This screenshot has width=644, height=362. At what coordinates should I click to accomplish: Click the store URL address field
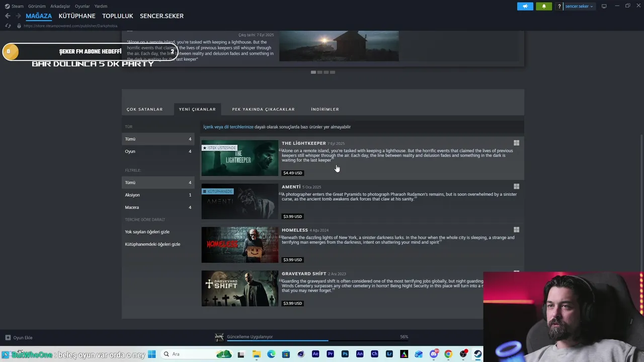(70, 26)
